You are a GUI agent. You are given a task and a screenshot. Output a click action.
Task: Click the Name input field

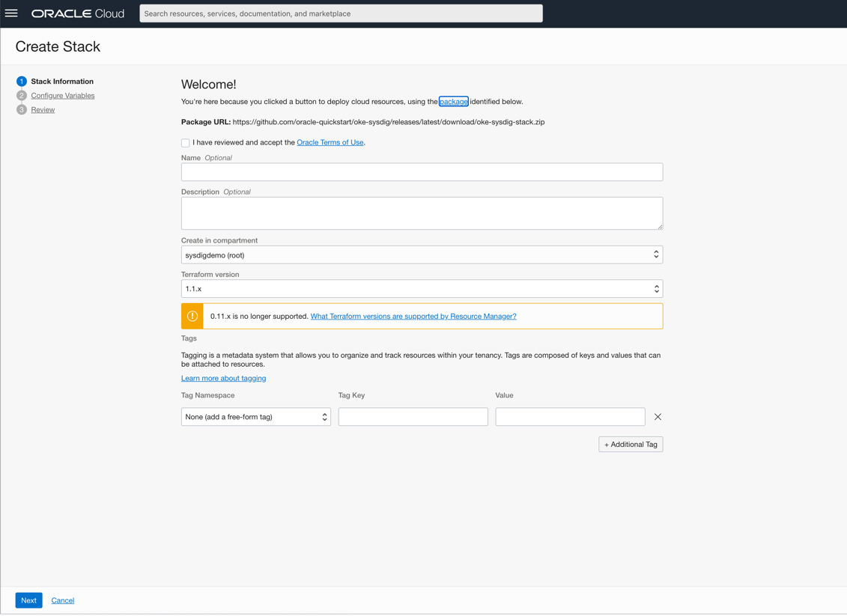[422, 172]
